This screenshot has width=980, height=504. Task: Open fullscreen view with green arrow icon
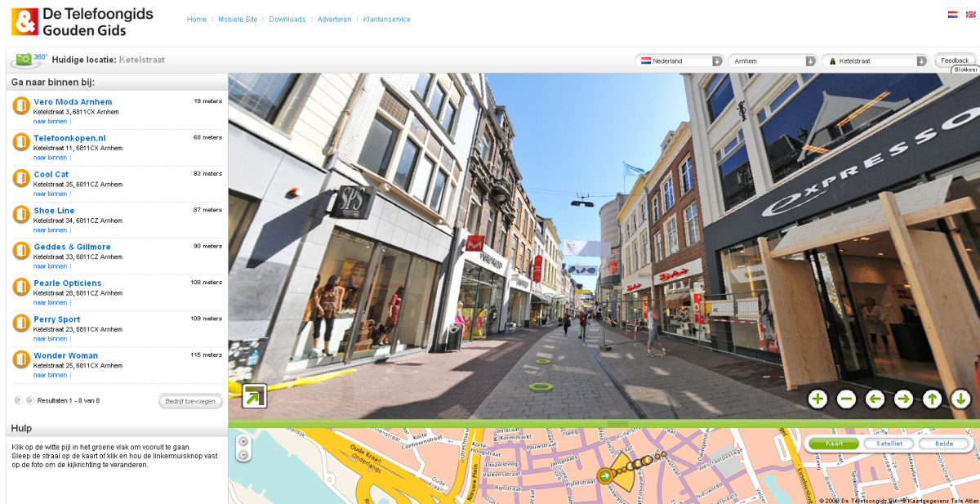tap(254, 396)
